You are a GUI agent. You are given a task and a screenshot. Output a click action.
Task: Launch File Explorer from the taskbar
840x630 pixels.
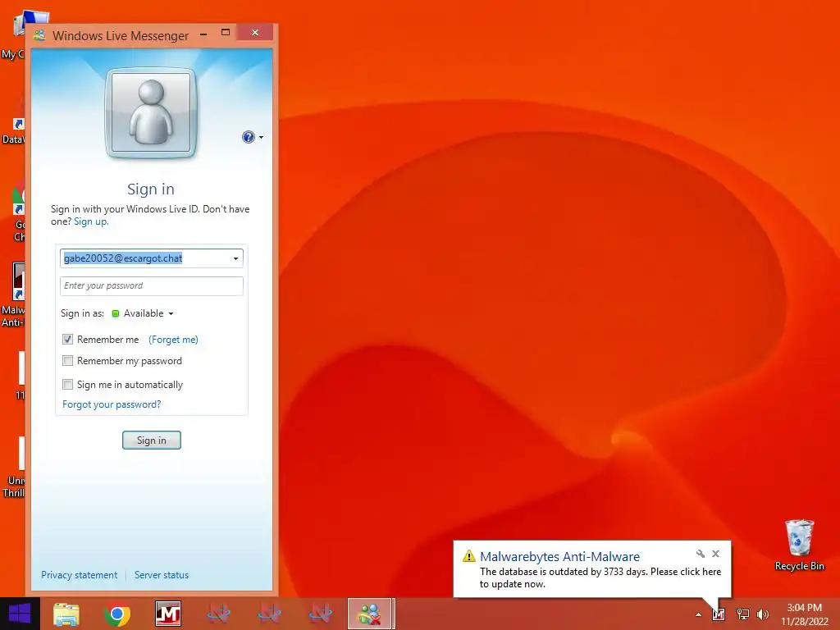pos(66,614)
